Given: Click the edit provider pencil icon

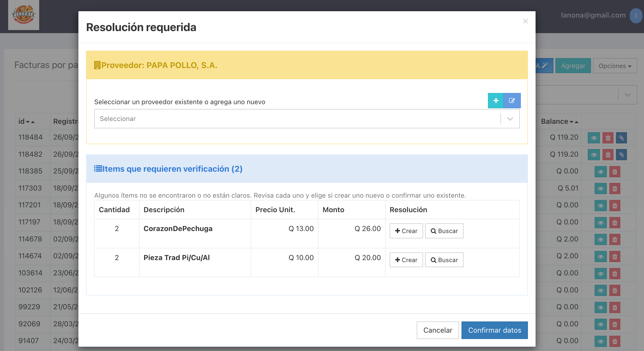Looking at the screenshot, I should [x=512, y=101].
